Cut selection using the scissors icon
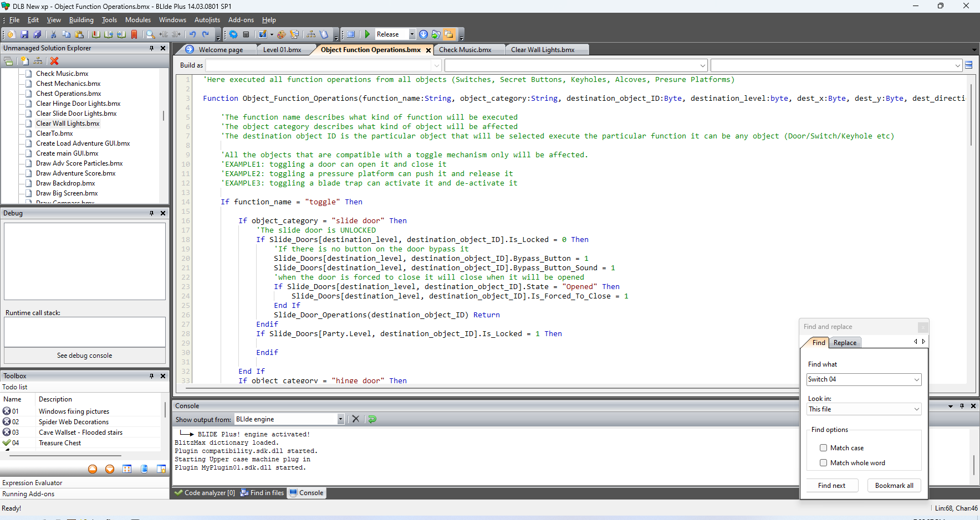Screen dimensions: 980x520 pos(54,34)
